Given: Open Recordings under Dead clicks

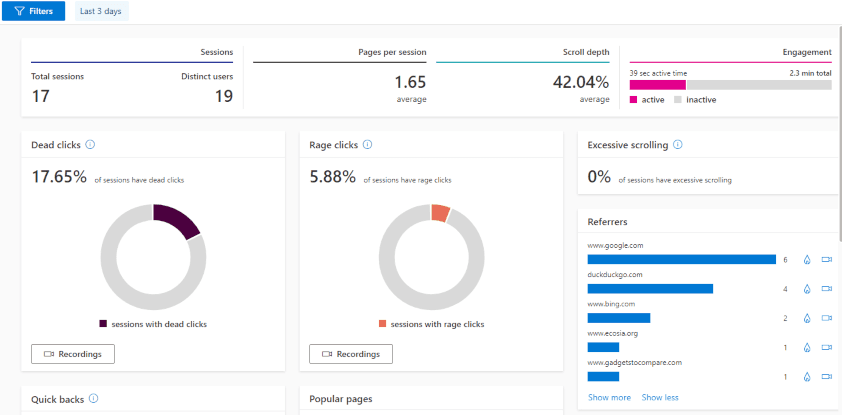Looking at the screenshot, I should 73,354.
